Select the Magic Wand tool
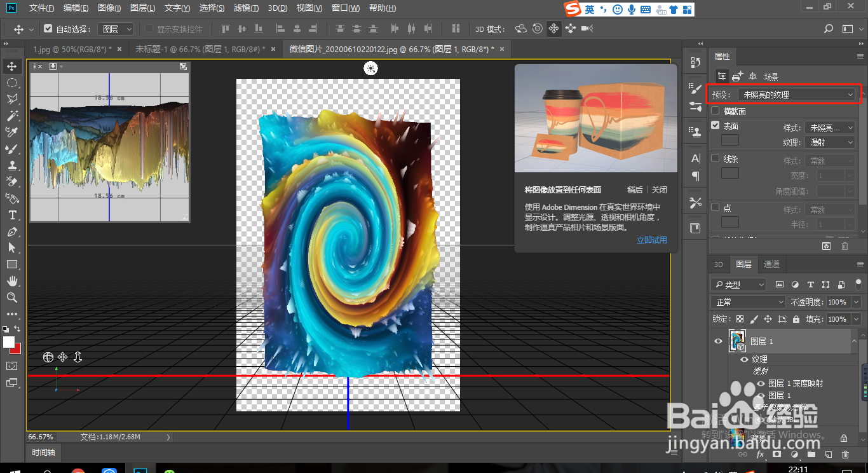Screen dimensions: 868x473 tap(12, 116)
